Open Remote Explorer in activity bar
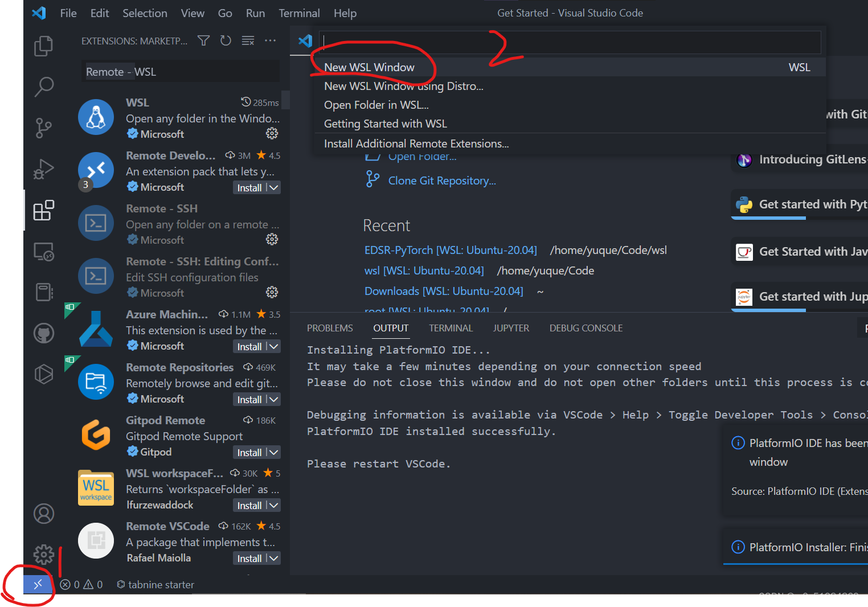The height and width of the screenshot is (607, 868). [43, 251]
